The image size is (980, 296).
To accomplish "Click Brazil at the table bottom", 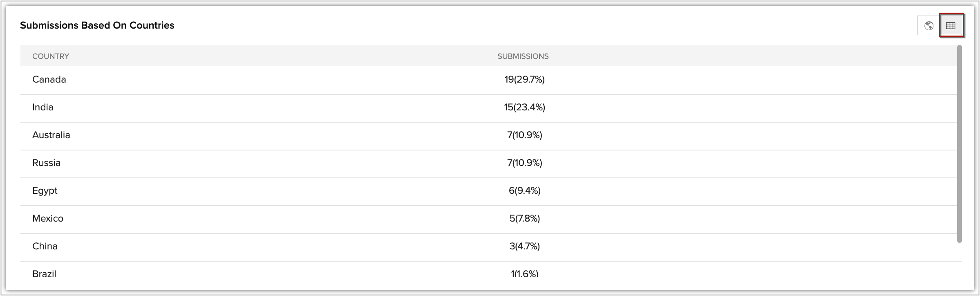I will (x=44, y=274).
